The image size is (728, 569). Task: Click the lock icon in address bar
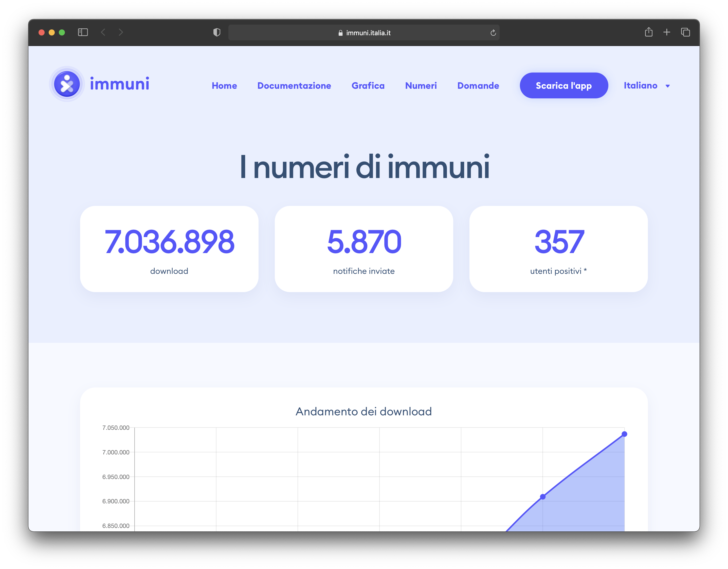coord(340,33)
